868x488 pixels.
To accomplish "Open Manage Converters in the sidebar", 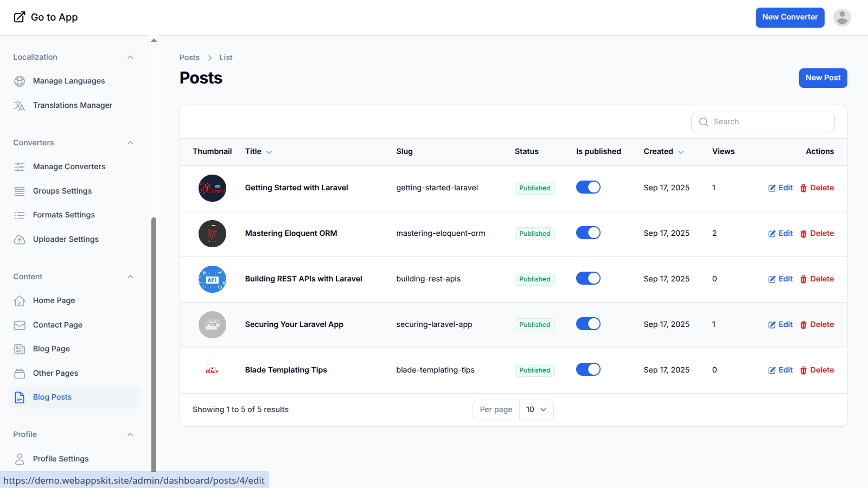I will click(x=69, y=167).
